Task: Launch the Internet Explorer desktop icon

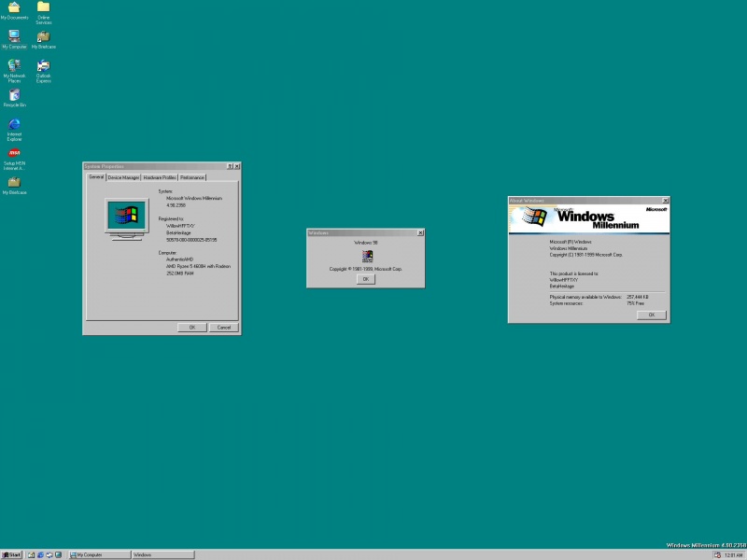Action: coord(14,130)
